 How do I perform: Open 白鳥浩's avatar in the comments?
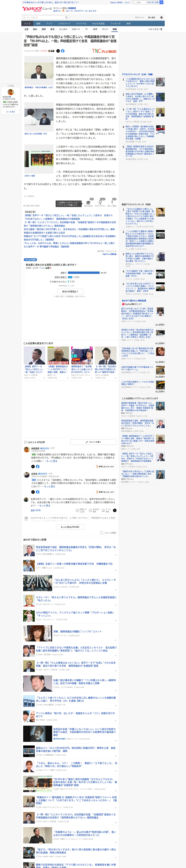(x=26, y=475)
